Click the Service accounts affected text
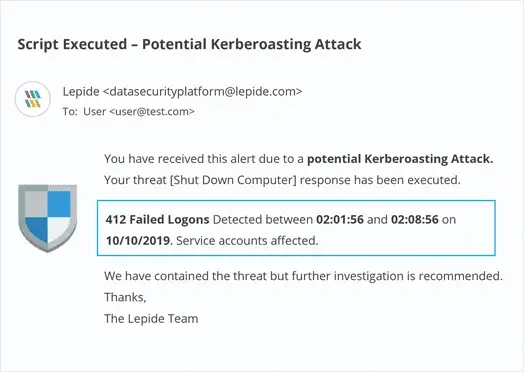This screenshot has height=372, width=524. [x=247, y=241]
